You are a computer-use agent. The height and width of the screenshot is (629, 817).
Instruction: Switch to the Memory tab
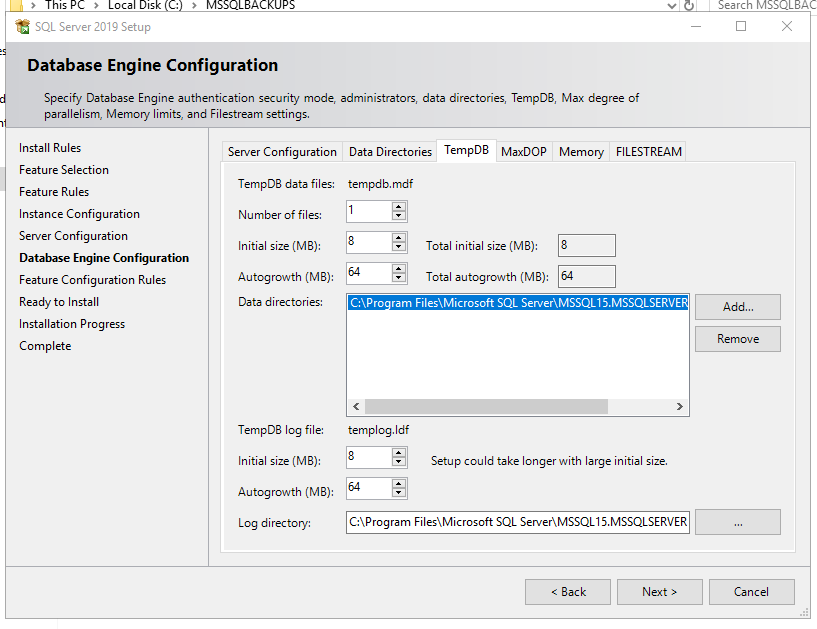tap(581, 152)
